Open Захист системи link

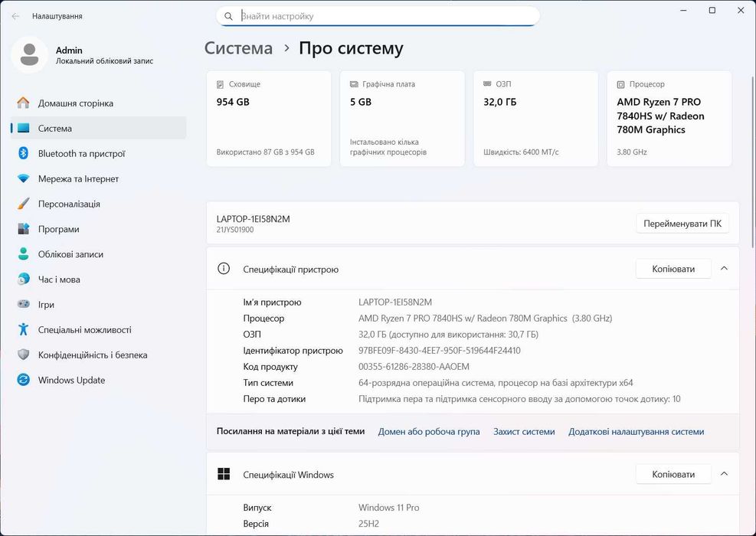[524, 432]
